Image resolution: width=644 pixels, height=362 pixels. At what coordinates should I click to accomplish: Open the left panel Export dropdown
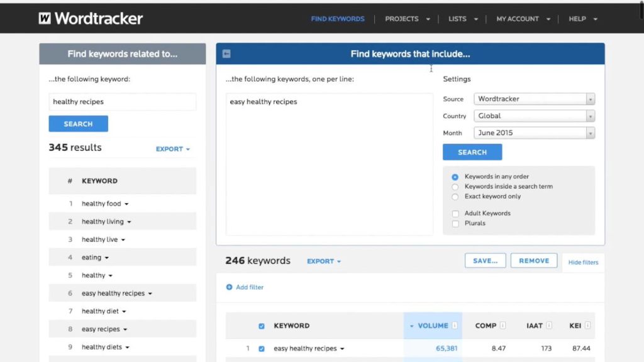click(x=173, y=149)
